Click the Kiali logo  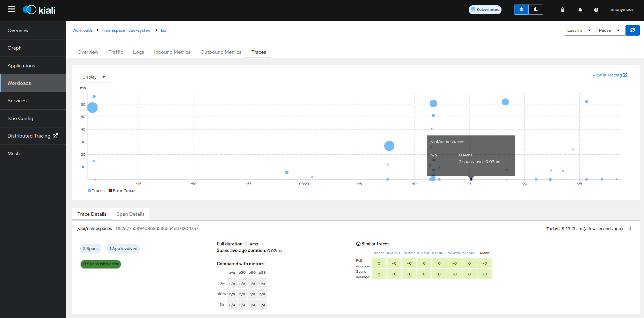39,10
